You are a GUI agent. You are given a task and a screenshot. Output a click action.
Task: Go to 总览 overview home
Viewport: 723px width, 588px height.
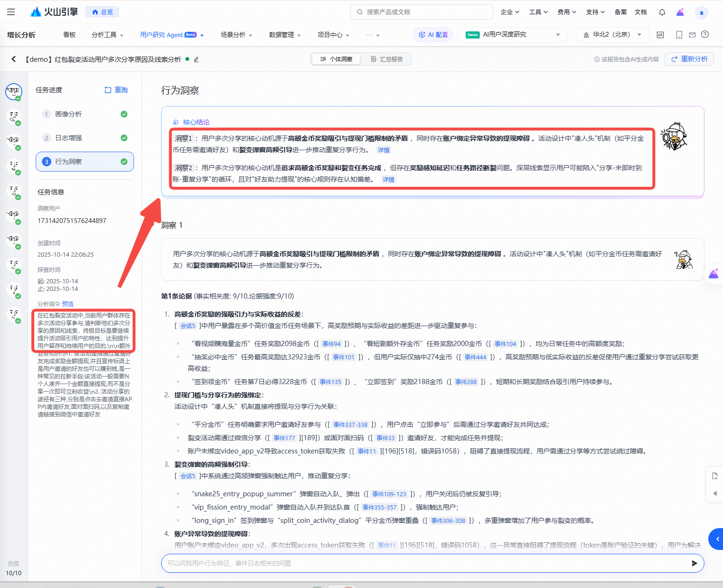pyautogui.click(x=102, y=12)
